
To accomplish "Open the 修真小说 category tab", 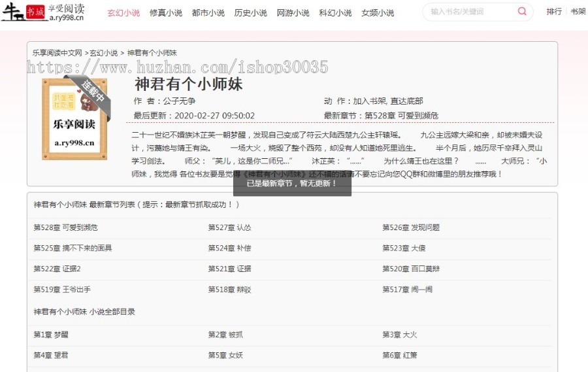I will 166,13.
